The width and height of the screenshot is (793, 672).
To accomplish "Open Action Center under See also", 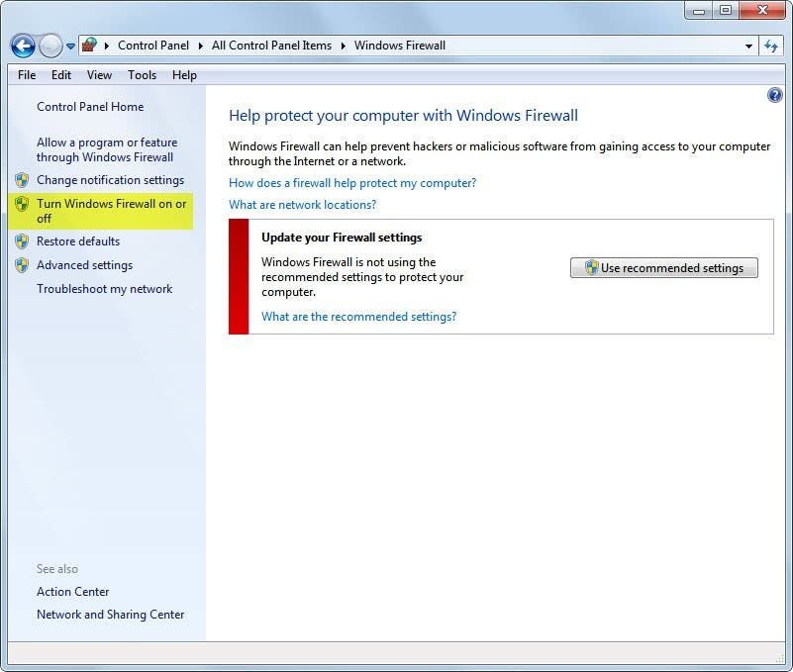I will [73, 592].
